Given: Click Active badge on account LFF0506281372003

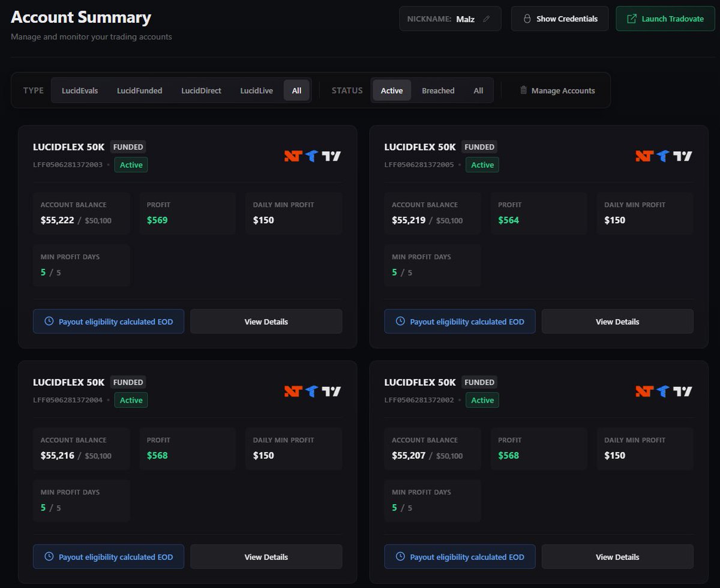Looking at the screenshot, I should click(x=131, y=164).
